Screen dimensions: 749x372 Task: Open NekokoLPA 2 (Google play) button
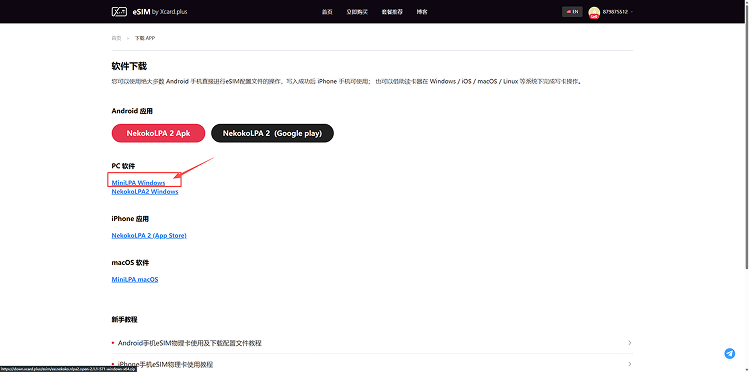(272, 133)
